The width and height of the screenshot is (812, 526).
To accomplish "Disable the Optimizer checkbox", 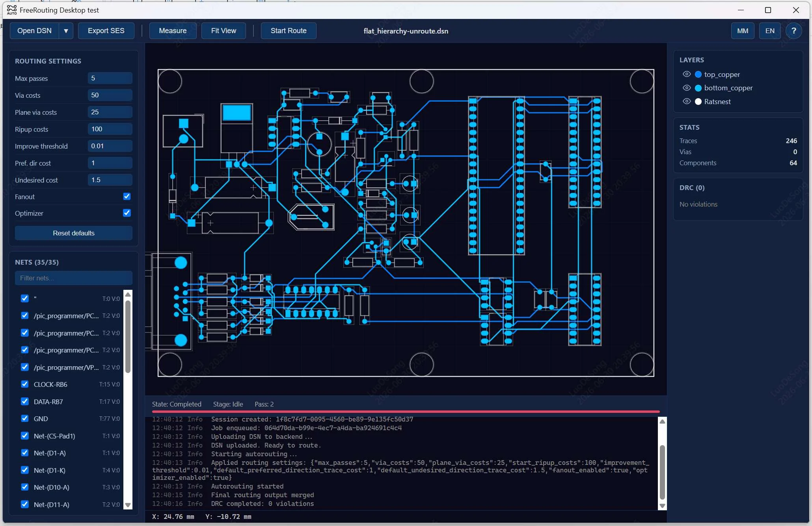I will click(127, 213).
